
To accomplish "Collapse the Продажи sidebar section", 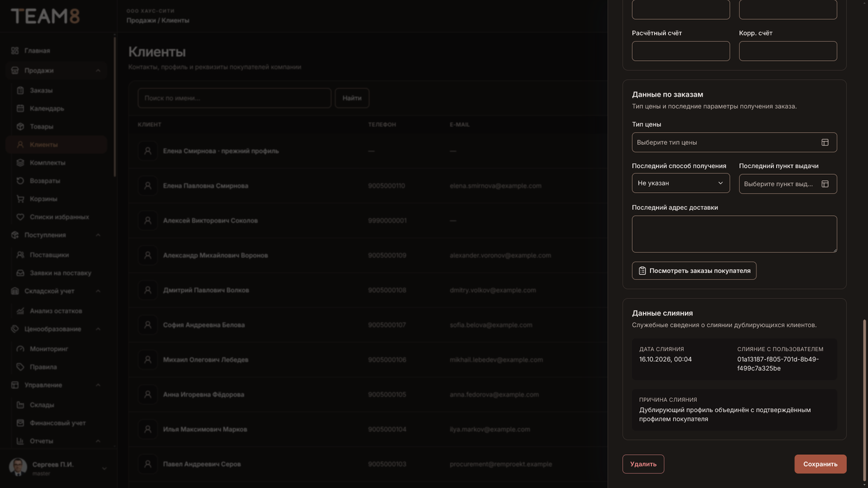I will pyautogui.click(x=98, y=70).
